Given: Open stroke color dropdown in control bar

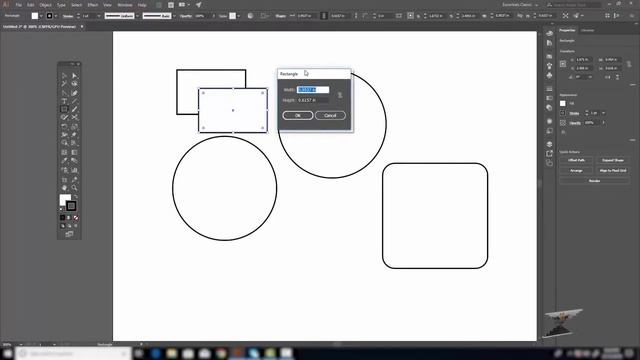Looking at the screenshot, I should (56, 16).
